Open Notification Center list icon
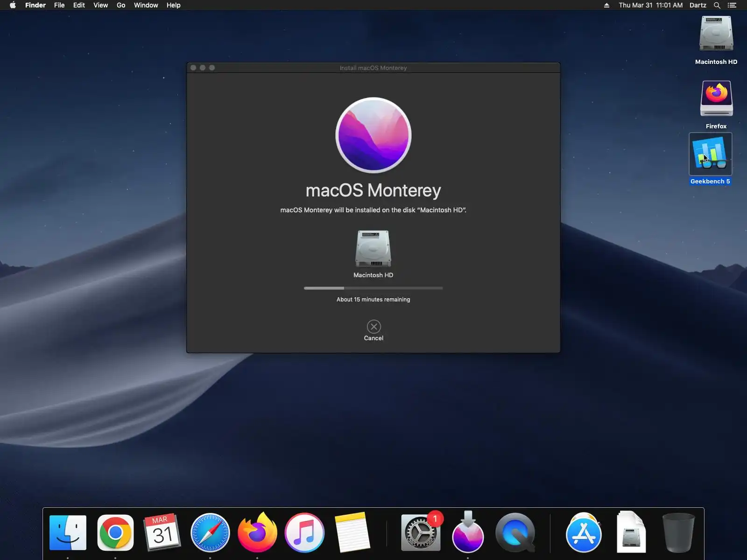Image resolution: width=747 pixels, height=560 pixels. [x=732, y=5]
